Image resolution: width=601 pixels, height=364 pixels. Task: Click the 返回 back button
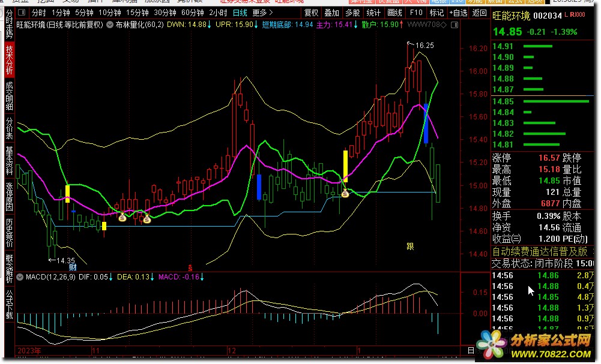pos(479,13)
